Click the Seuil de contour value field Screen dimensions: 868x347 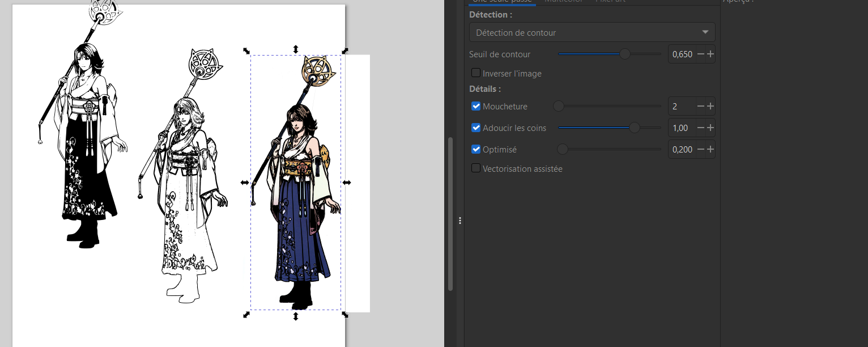click(x=682, y=54)
